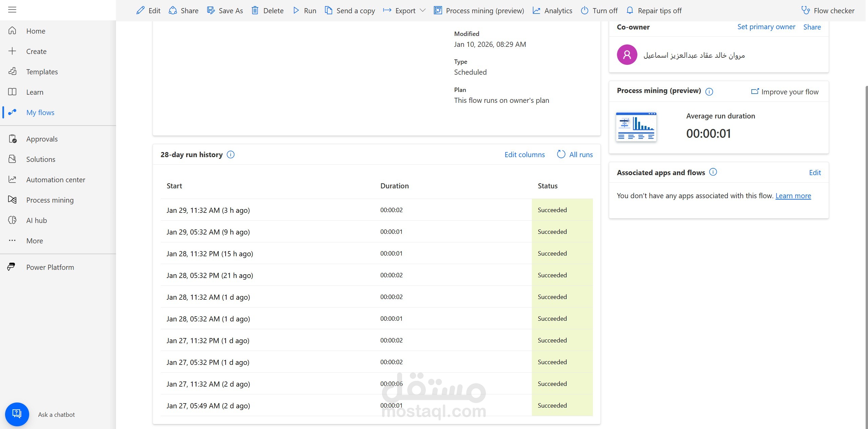Turn off the flow

click(x=599, y=11)
